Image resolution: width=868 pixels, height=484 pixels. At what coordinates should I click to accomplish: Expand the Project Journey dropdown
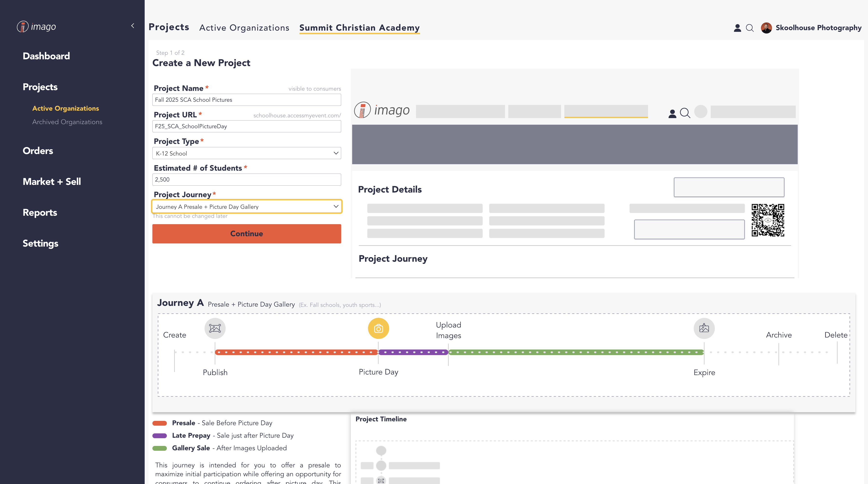[247, 207]
